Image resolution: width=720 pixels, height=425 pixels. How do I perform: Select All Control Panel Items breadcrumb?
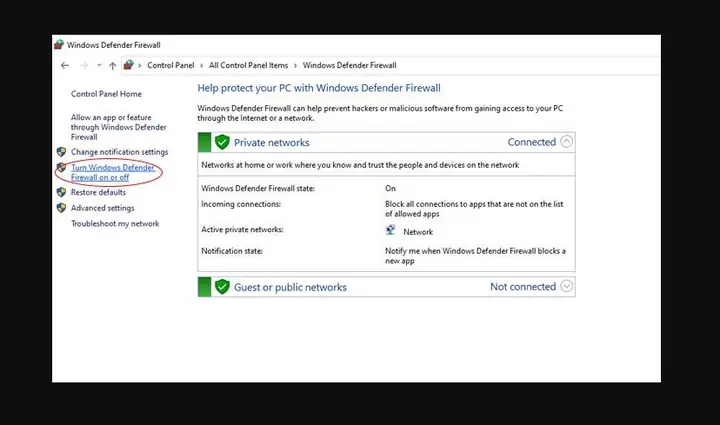point(248,65)
